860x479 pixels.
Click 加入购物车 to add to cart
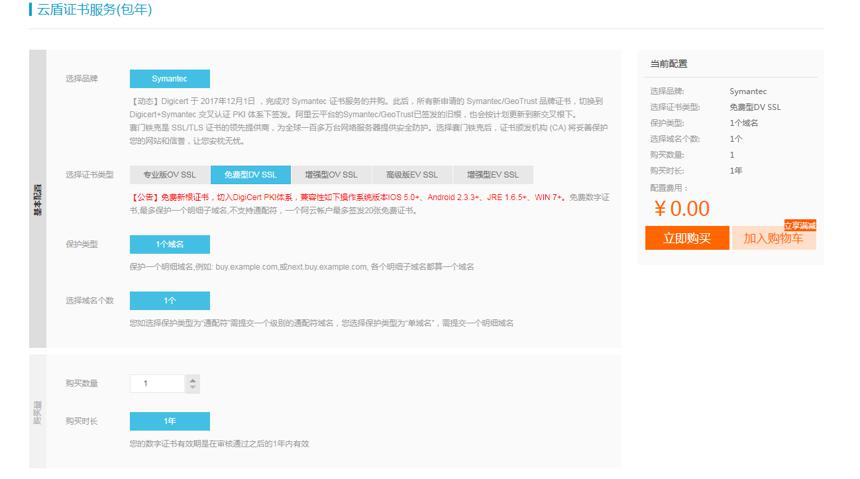[x=773, y=238]
